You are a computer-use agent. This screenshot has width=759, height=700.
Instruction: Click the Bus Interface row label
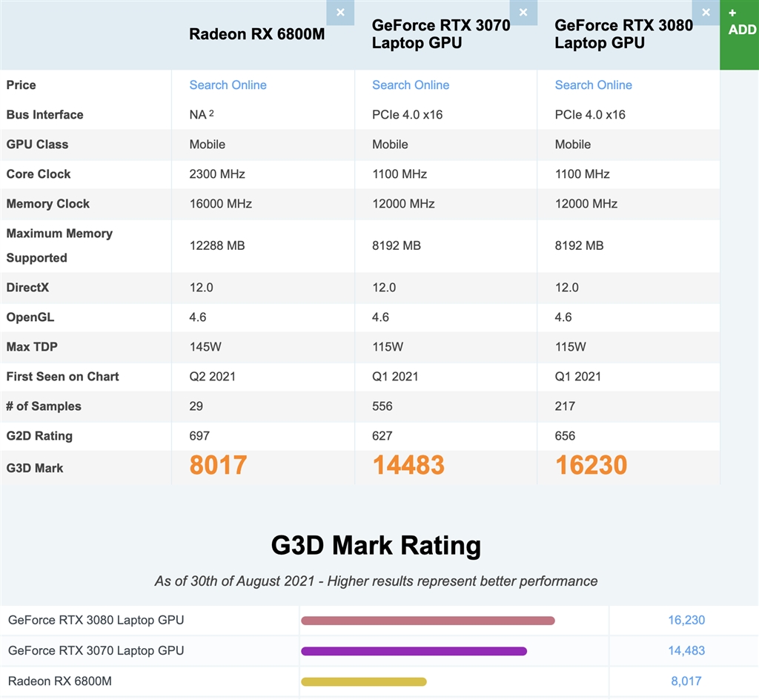[x=44, y=115]
